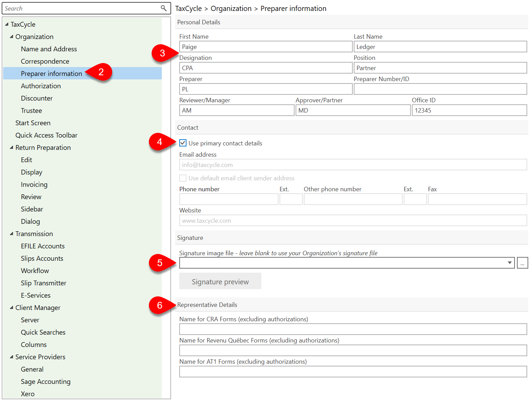
Task: Click the empty Preparer Number/ID field
Action: 440,89
